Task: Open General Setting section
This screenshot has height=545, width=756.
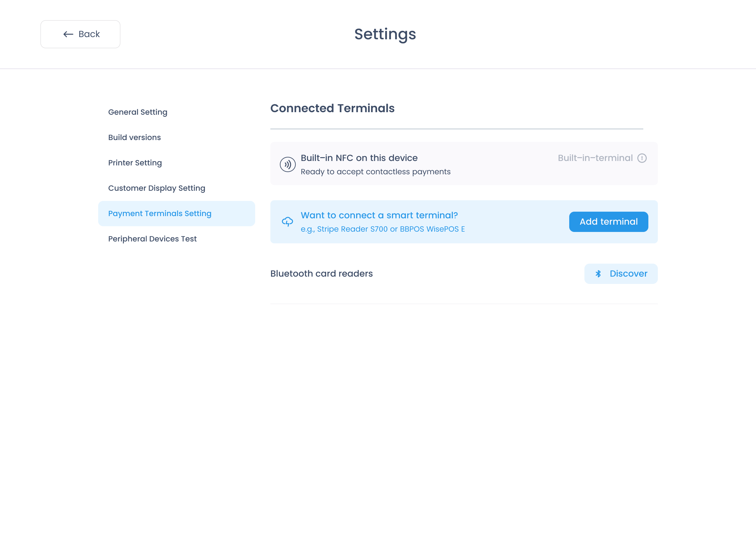Action: 138,112
